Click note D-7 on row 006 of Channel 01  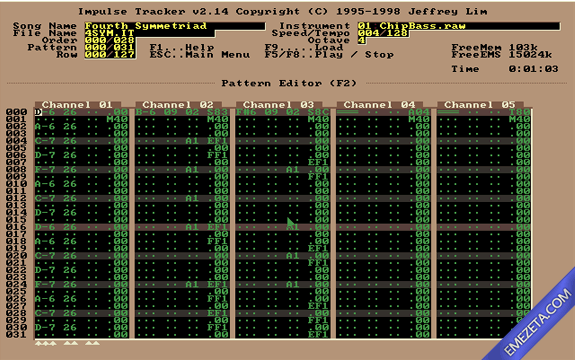[x=45, y=155]
